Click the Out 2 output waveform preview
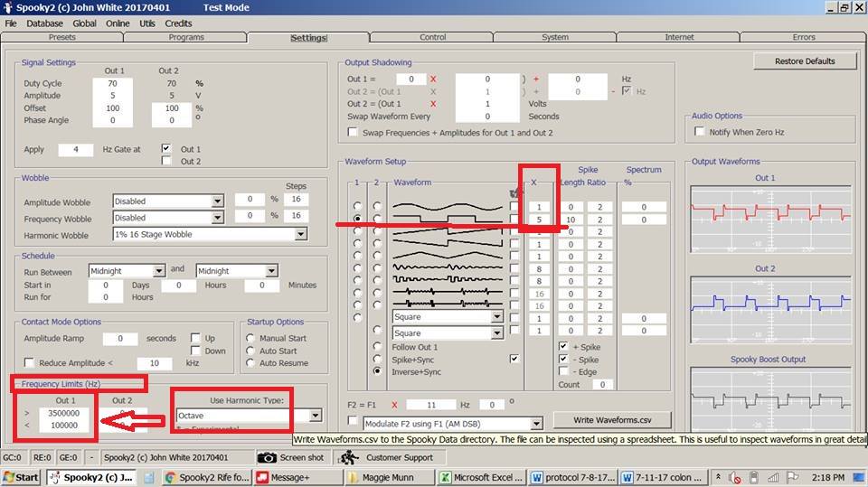The height and width of the screenshot is (487, 868). [770, 310]
